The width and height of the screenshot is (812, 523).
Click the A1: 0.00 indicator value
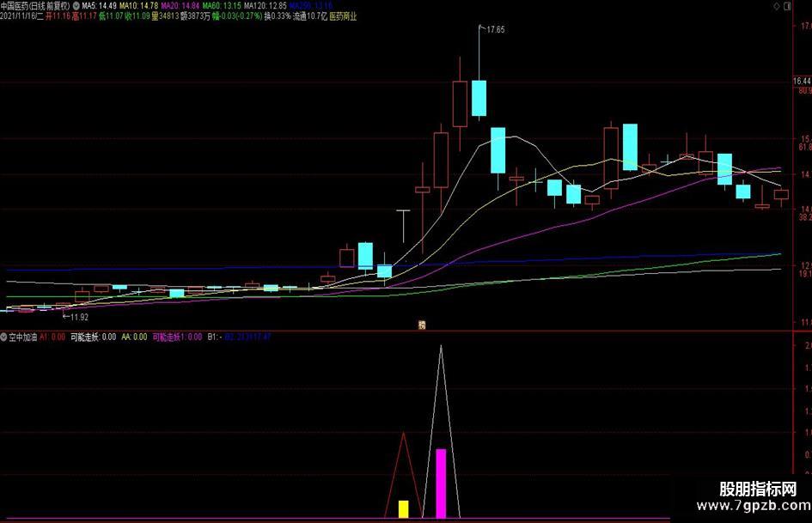coord(52,338)
